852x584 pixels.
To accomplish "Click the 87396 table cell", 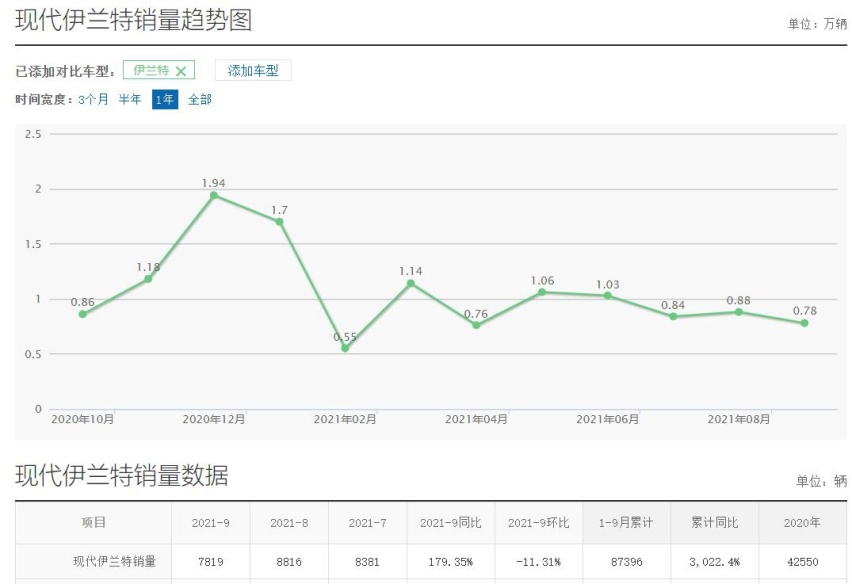I will pyautogui.click(x=627, y=562).
